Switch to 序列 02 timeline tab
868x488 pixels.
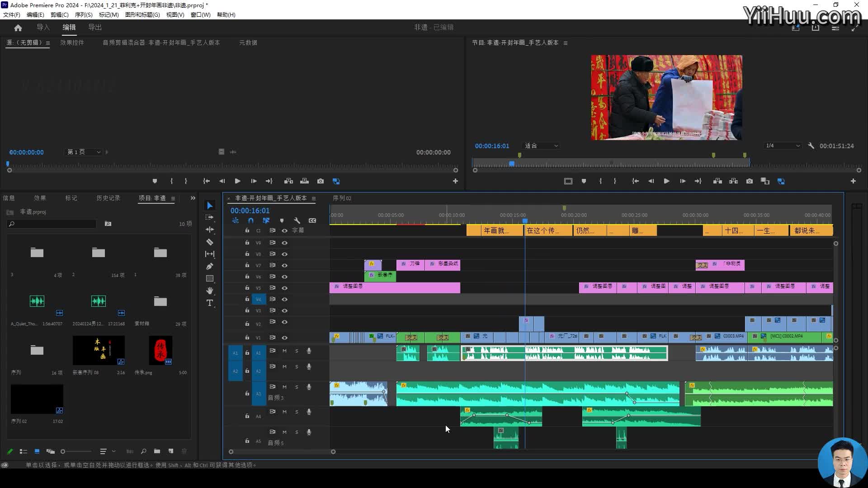click(x=342, y=198)
